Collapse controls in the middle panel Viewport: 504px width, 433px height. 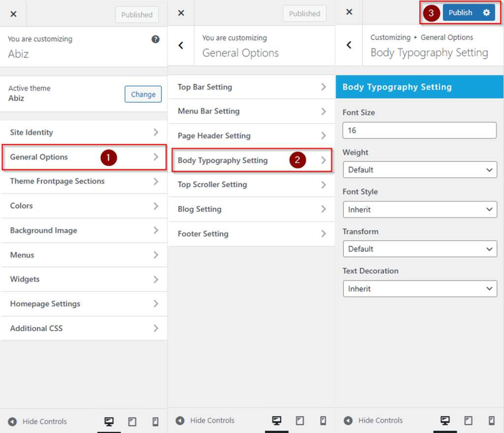[x=205, y=421]
